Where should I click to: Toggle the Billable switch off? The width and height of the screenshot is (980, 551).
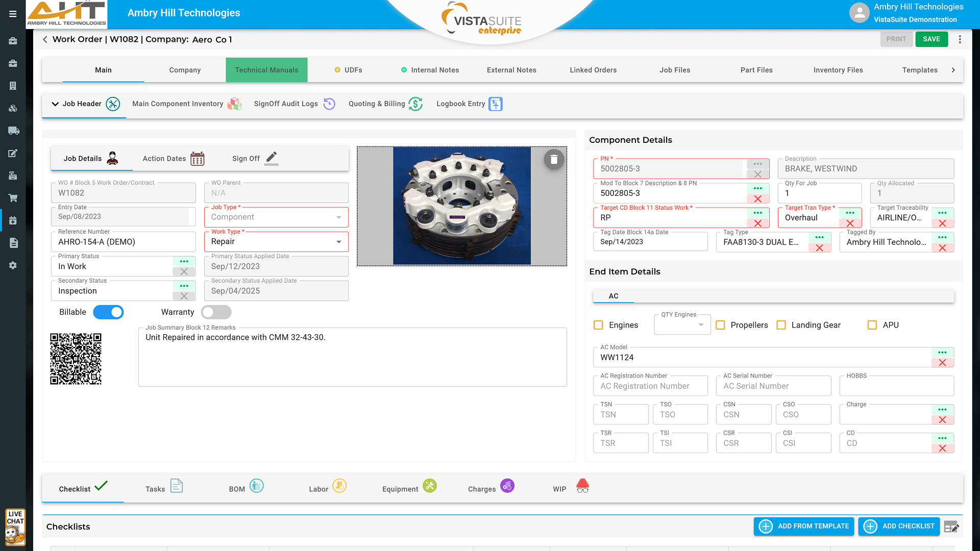pyautogui.click(x=108, y=312)
